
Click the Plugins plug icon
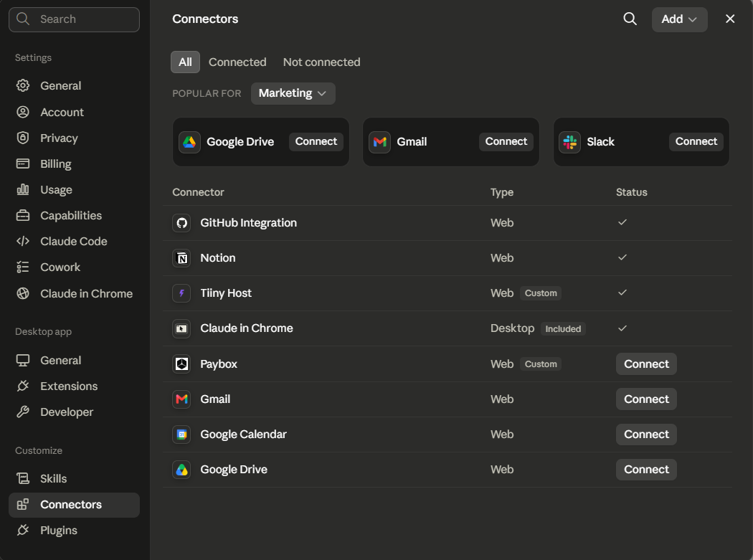click(22, 530)
